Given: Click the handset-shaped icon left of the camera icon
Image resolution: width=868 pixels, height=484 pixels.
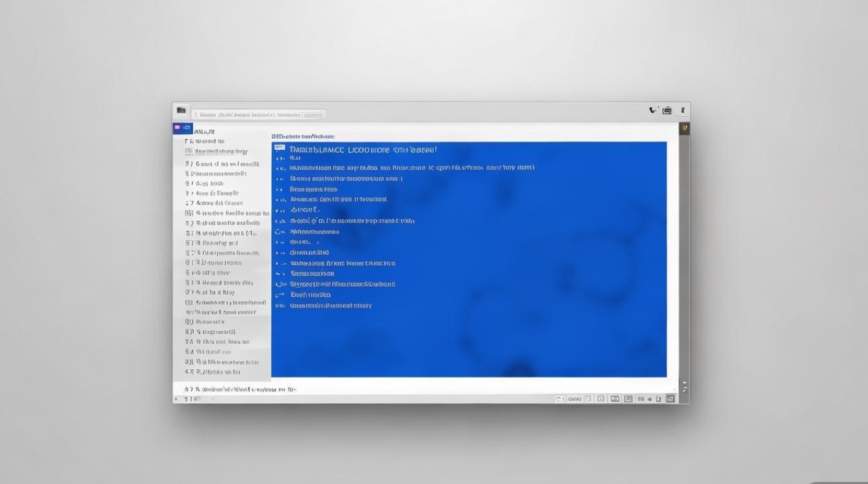Looking at the screenshot, I should pos(653,110).
